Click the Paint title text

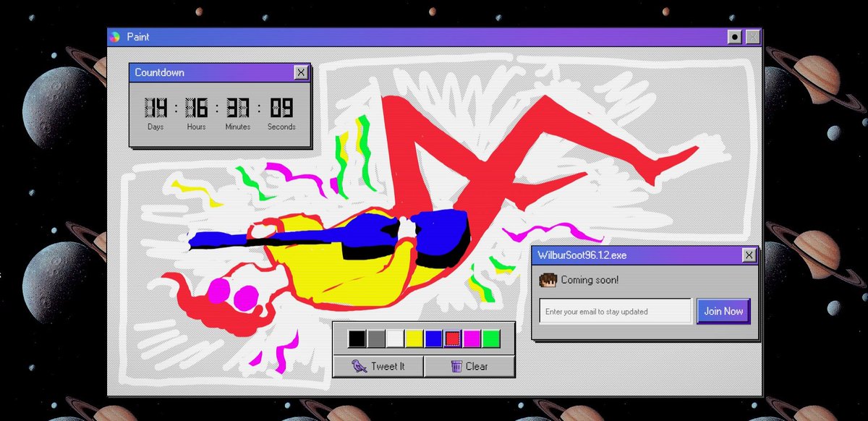tap(137, 37)
